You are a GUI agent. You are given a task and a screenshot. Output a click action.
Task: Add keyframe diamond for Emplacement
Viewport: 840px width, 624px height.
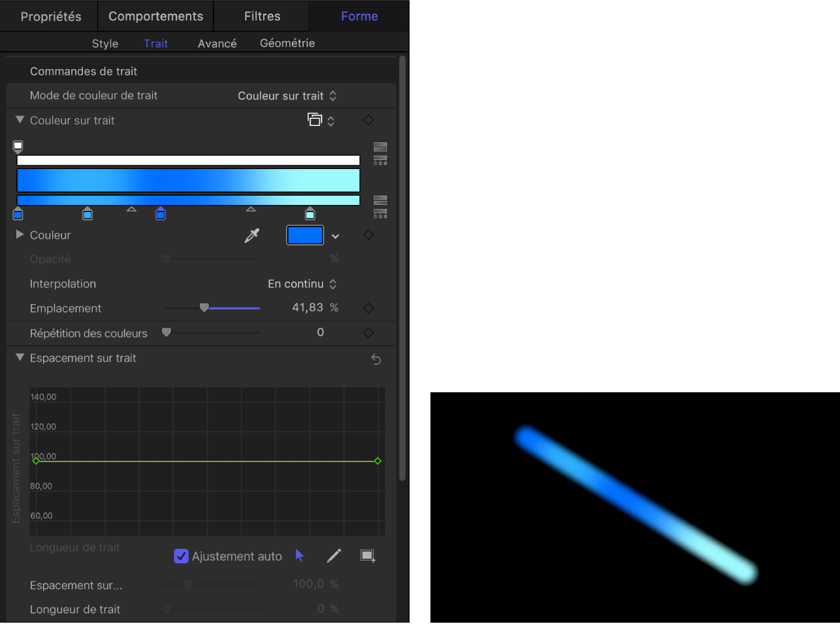(369, 308)
